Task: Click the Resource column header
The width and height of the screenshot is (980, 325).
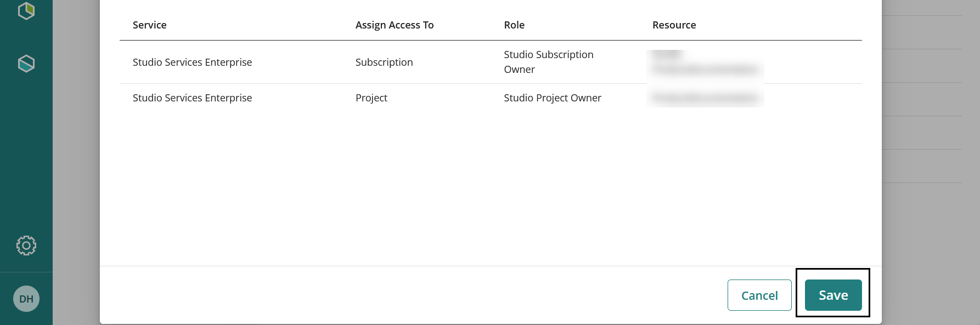Action: [x=674, y=25]
